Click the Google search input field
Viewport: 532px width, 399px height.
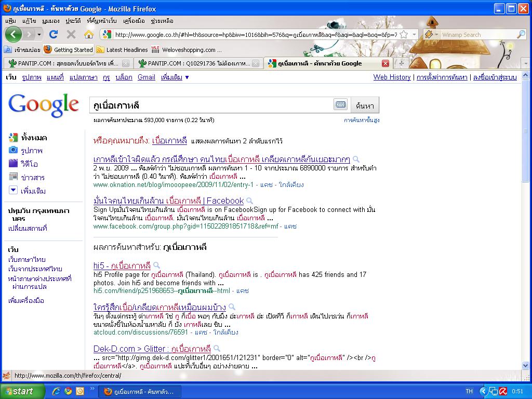(211, 105)
